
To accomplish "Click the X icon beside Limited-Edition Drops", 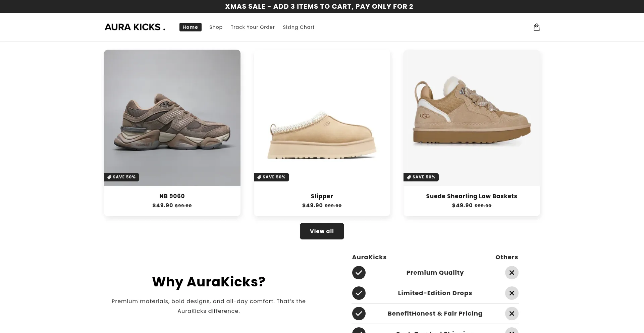I will point(512,293).
